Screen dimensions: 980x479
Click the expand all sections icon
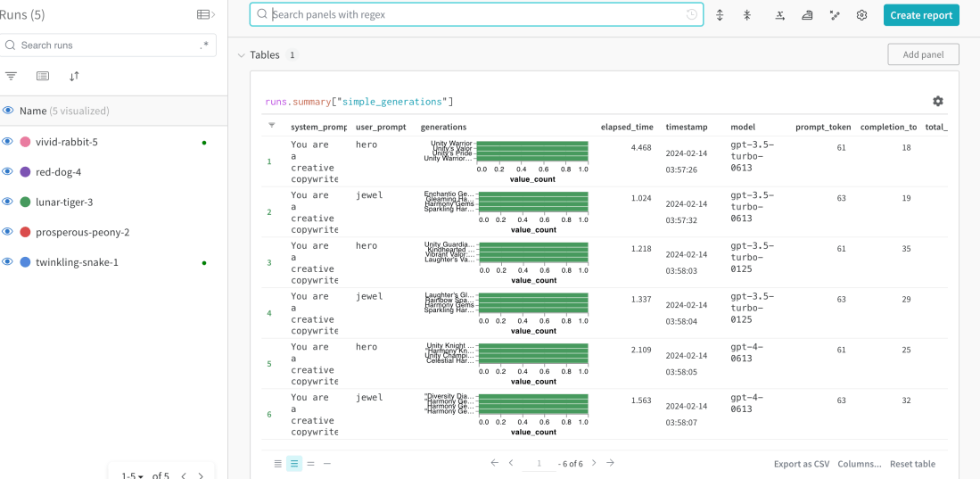pyautogui.click(x=720, y=15)
